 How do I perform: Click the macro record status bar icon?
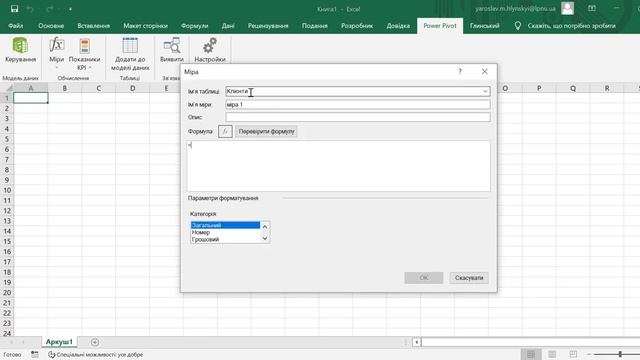[x=35, y=355]
